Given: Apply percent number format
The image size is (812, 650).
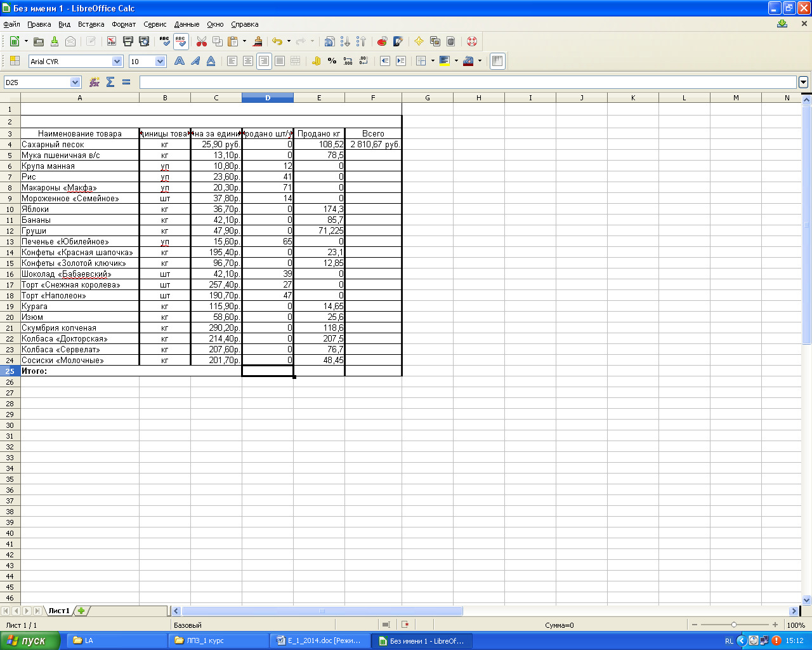Looking at the screenshot, I should (x=332, y=61).
